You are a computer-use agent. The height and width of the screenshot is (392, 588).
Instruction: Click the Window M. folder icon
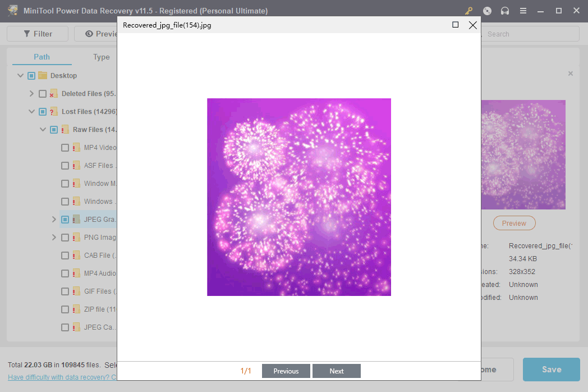coord(76,184)
